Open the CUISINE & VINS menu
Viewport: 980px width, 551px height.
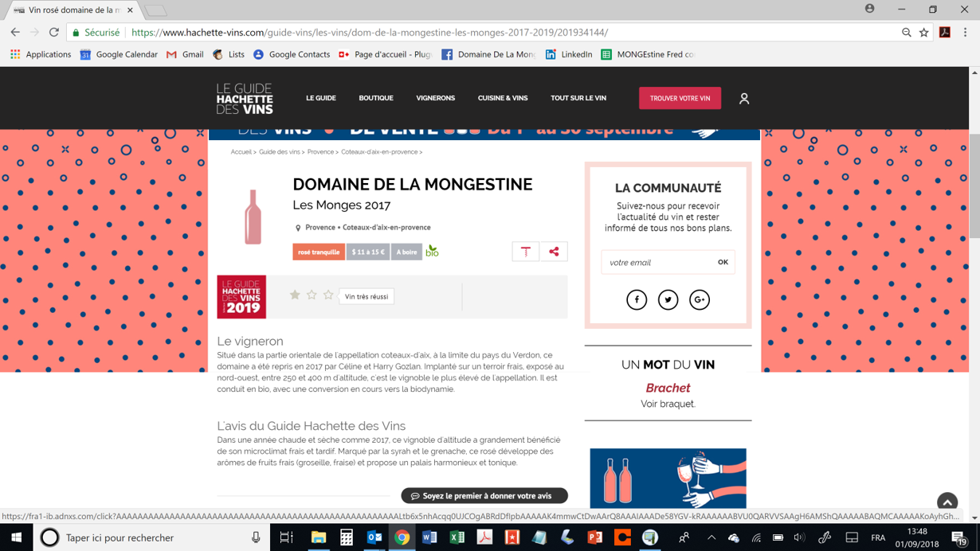point(503,98)
